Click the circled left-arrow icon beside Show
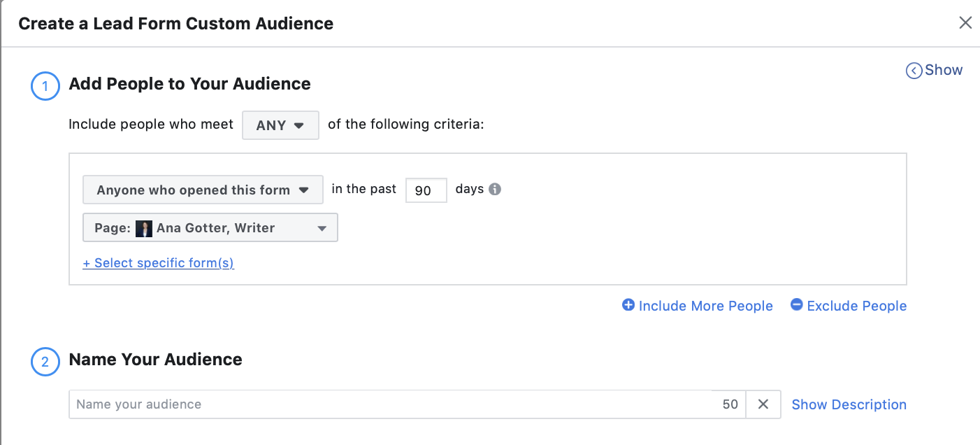 [x=914, y=70]
